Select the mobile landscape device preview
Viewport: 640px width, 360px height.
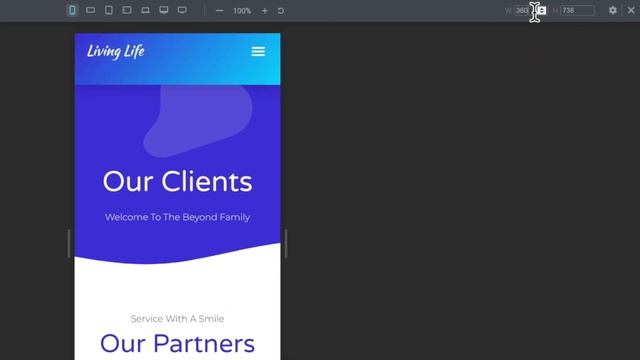pyautogui.click(x=91, y=10)
